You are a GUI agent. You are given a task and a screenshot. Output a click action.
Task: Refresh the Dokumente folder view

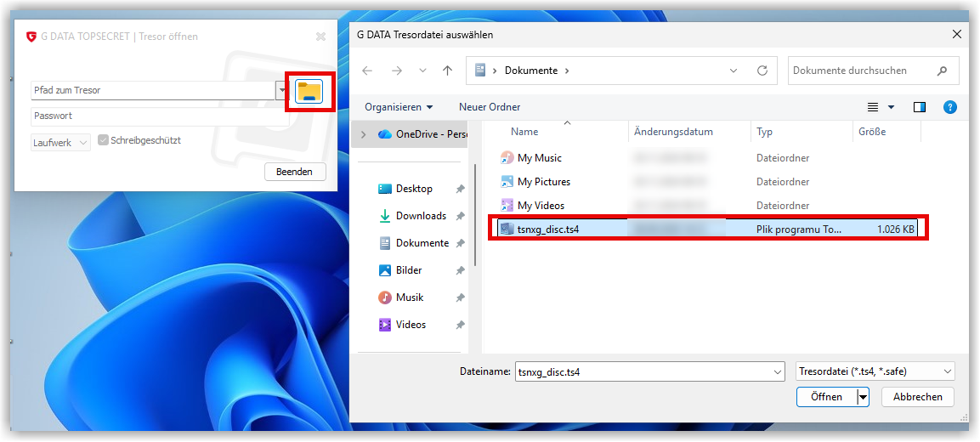pos(762,71)
